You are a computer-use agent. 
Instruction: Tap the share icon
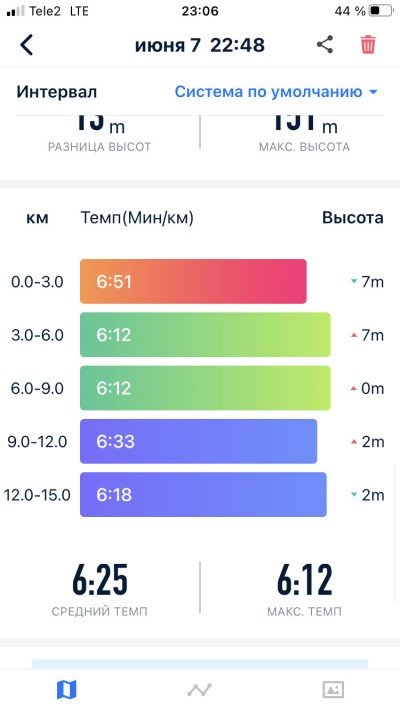[x=325, y=45]
